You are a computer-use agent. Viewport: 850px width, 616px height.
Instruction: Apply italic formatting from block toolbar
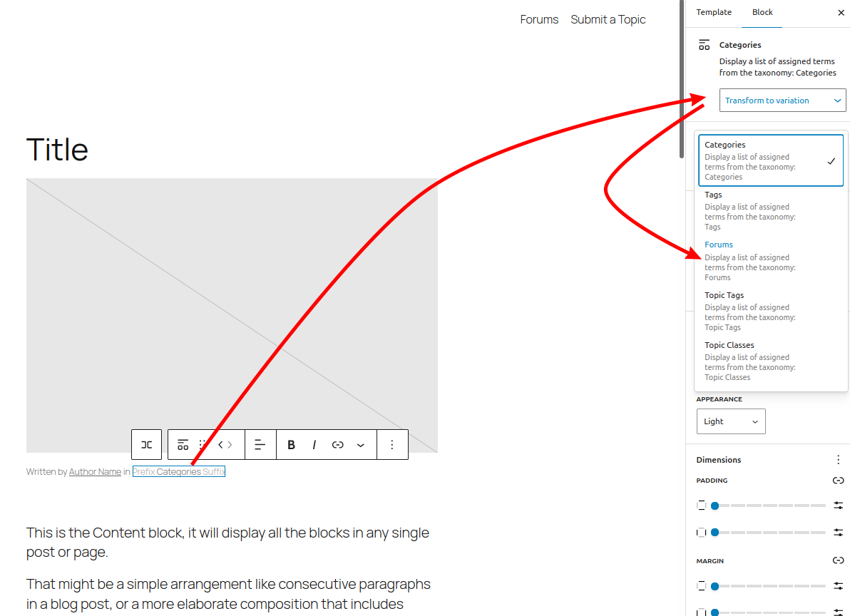[x=314, y=445]
